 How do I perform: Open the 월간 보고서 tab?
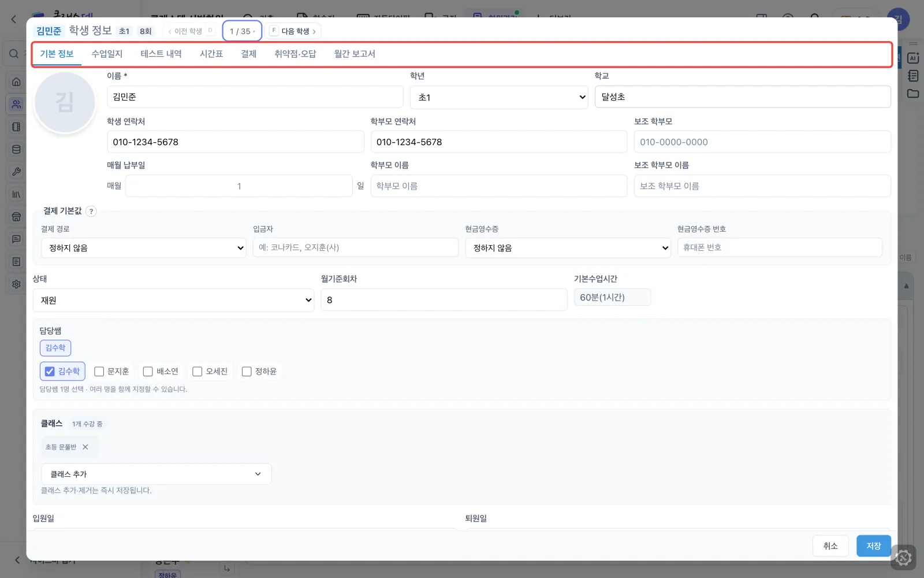pyautogui.click(x=355, y=54)
